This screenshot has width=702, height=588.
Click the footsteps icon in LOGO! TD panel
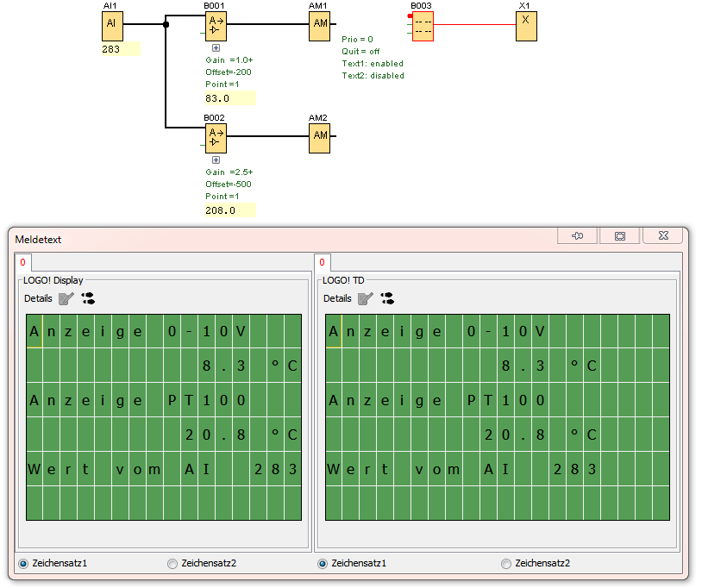tap(387, 298)
